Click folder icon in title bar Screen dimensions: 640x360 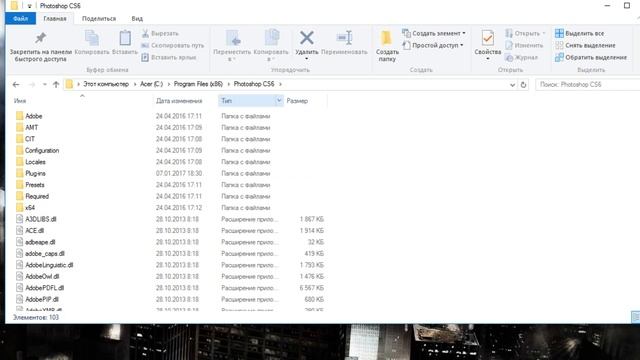coord(14,5)
